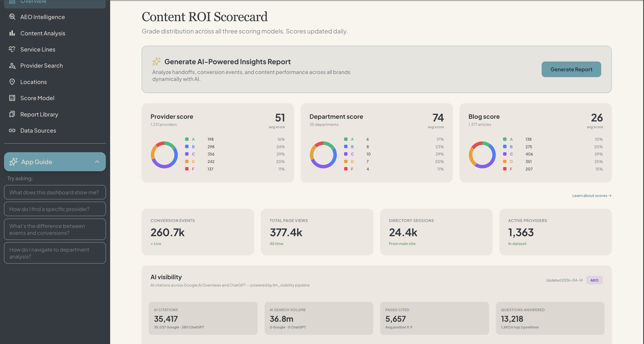Image resolution: width=644 pixels, height=344 pixels.
Task: Click the Generate Report button
Action: click(571, 69)
